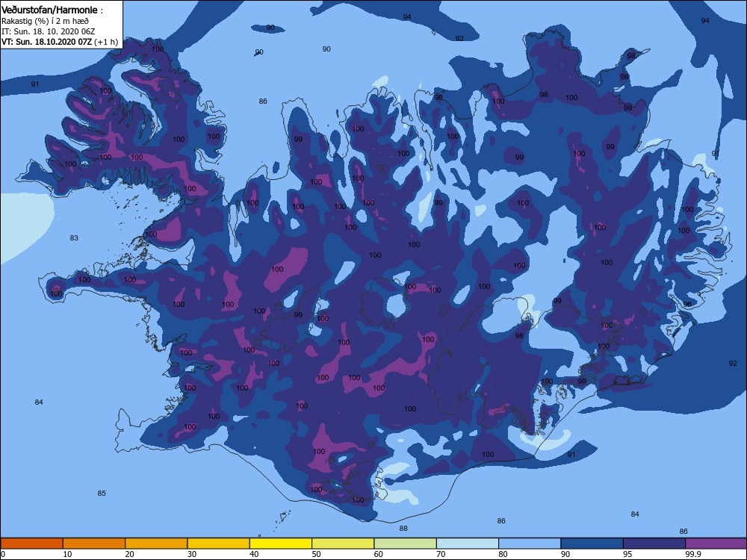Click the '83' humidity value on the map
The height and width of the screenshot is (560, 747).
point(74,238)
